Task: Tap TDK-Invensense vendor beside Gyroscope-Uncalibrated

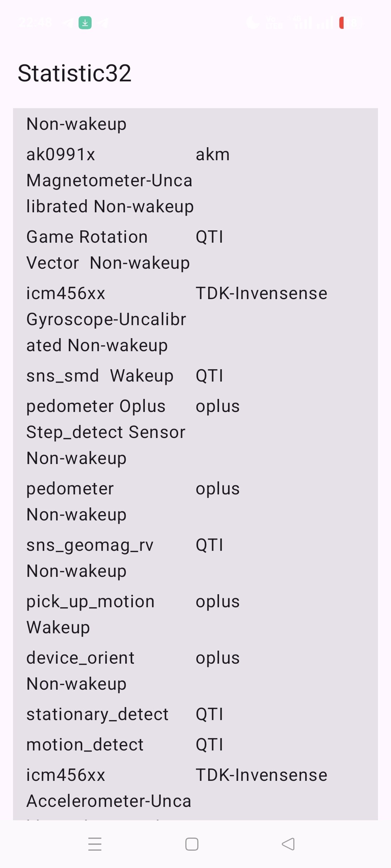Action: tap(261, 293)
